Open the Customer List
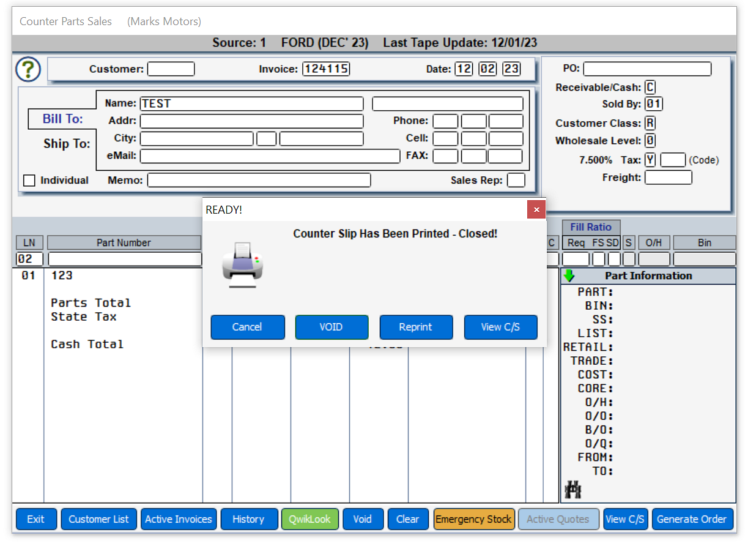The height and width of the screenshot is (546, 756). coord(98,518)
